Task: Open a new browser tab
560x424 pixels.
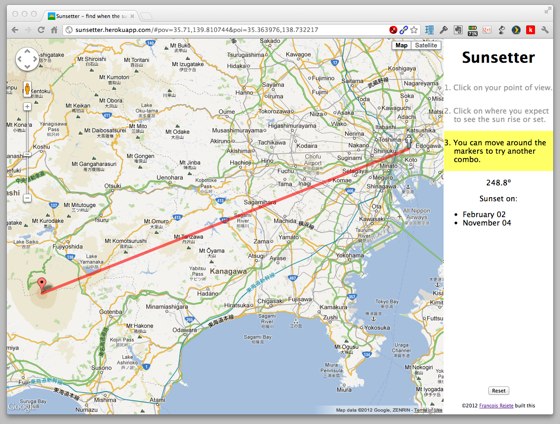Action: click(x=146, y=16)
